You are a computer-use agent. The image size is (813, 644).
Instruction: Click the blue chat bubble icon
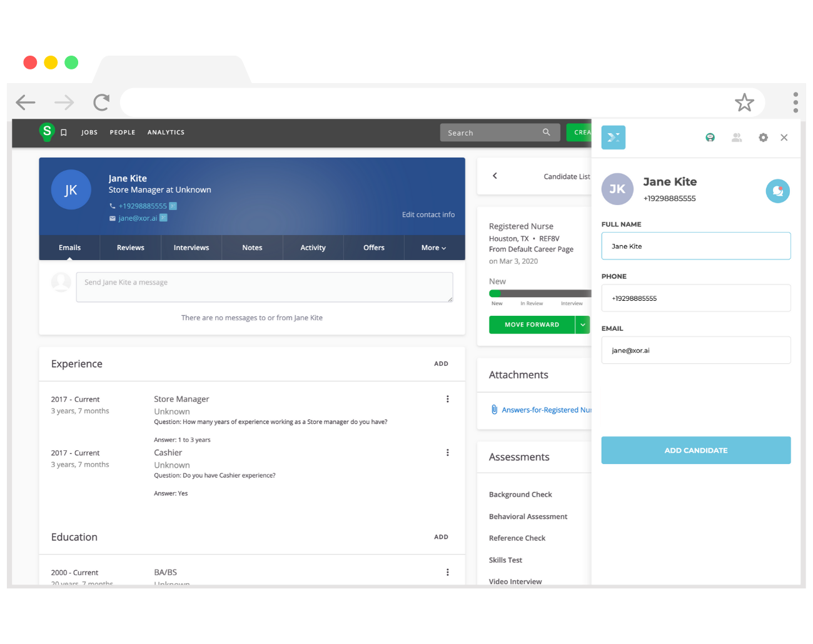pos(777,191)
